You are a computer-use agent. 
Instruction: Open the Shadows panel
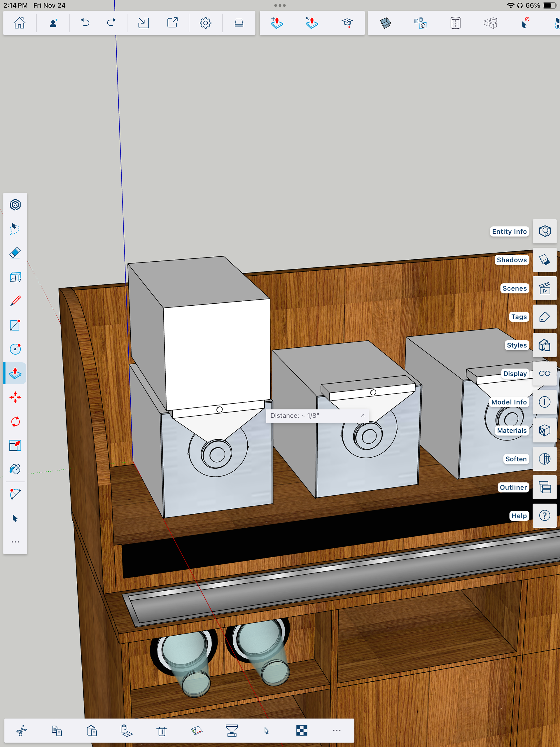544,260
